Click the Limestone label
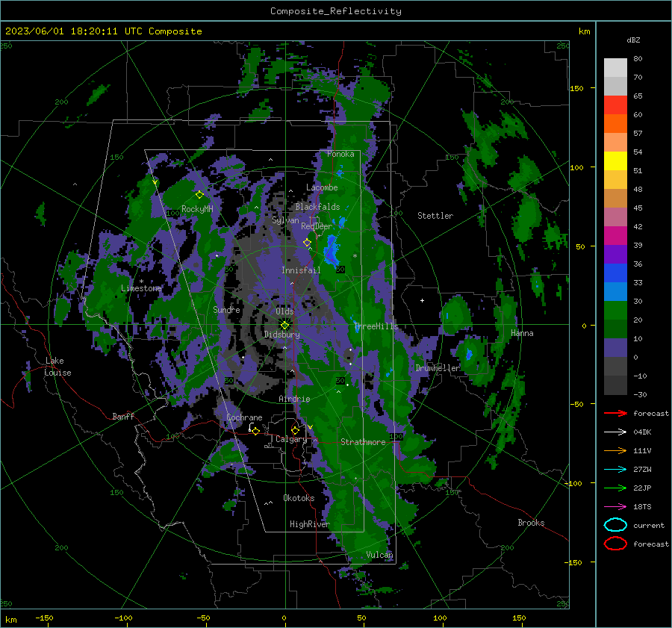The image size is (672, 628). click(x=141, y=288)
